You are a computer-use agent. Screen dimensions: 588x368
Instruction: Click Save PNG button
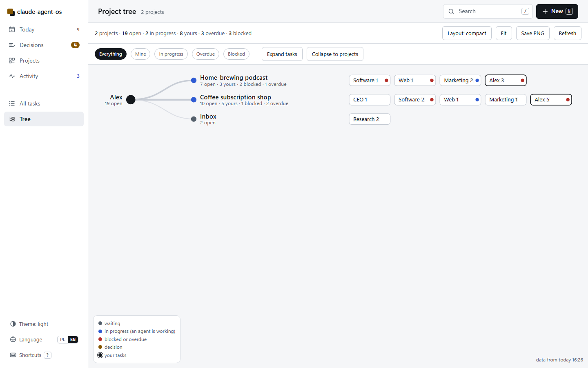click(533, 33)
